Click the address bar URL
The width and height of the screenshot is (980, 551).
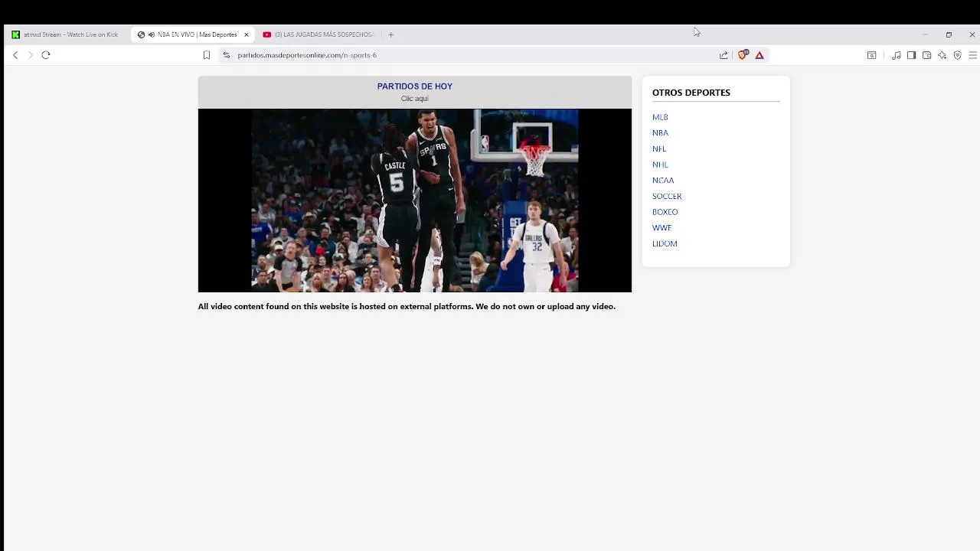(x=307, y=55)
